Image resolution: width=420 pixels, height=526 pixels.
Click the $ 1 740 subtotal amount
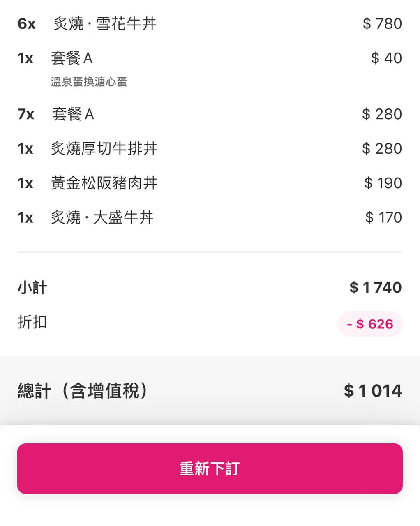tap(376, 287)
